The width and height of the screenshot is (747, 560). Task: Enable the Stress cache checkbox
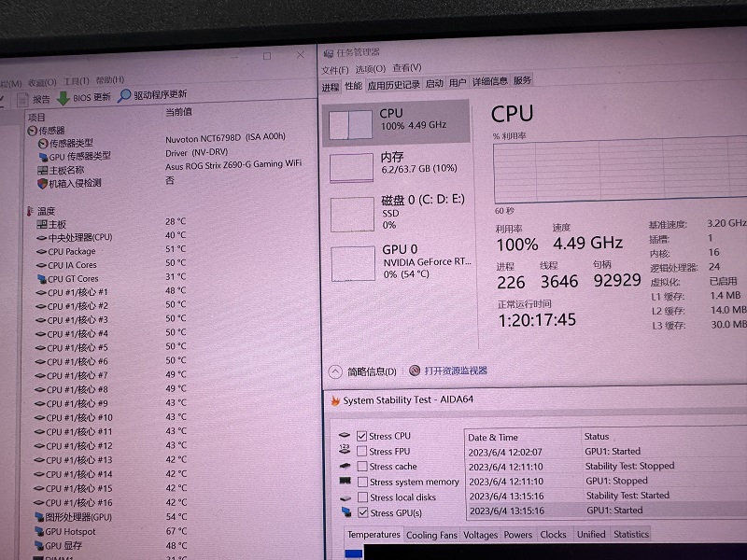click(362, 466)
